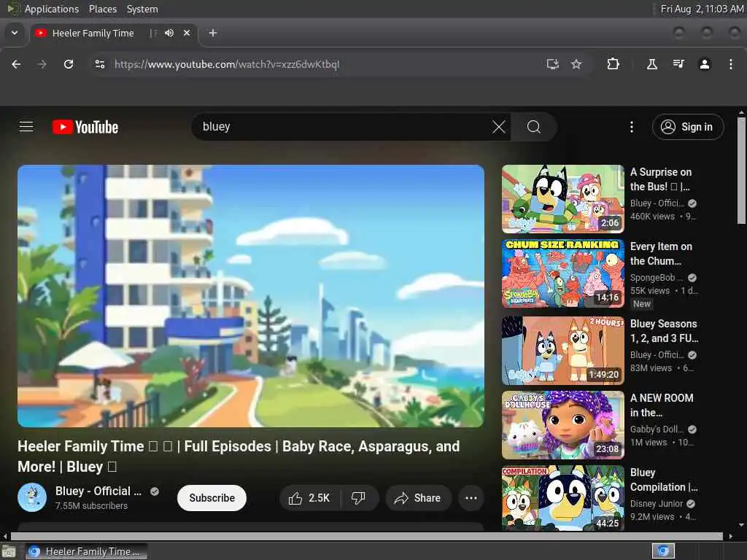Viewport: 747px width, 560px height.
Task: Like the video with thumbs-up button
Action: [x=309, y=498]
